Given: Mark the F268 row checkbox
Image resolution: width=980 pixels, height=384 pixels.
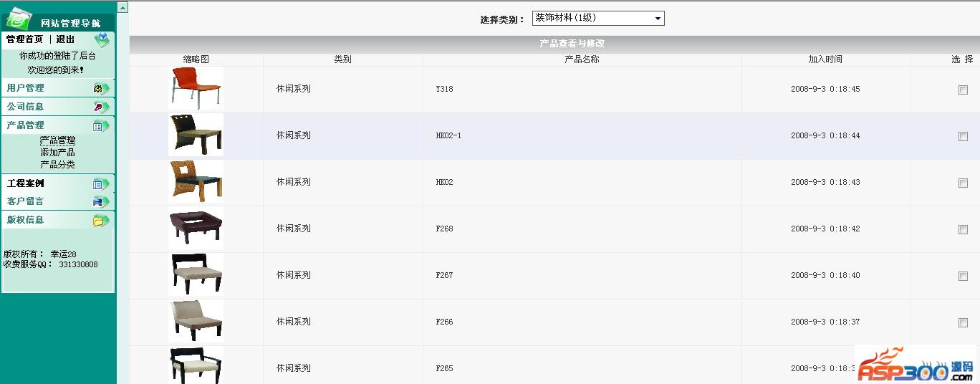Looking at the screenshot, I should 963,229.
